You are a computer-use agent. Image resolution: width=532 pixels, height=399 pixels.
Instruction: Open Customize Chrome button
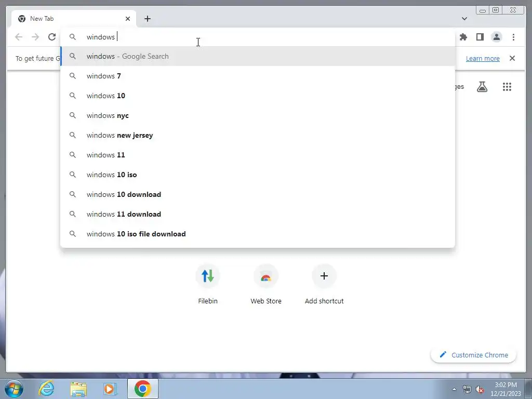pos(473,355)
